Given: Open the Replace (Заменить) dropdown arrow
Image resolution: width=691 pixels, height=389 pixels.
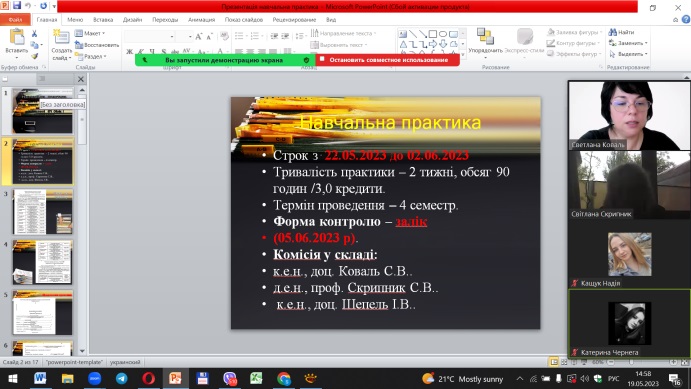Looking at the screenshot, I should click(646, 43).
